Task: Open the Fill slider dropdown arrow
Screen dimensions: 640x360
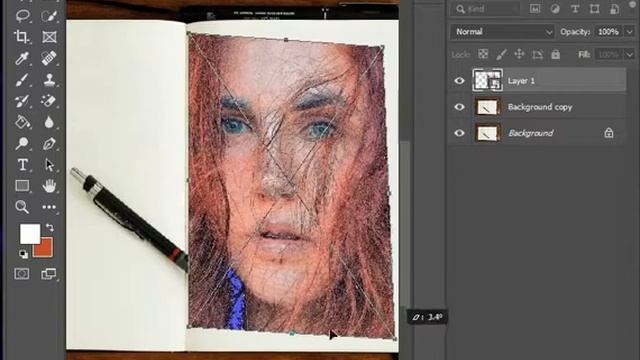Action: pyautogui.click(x=630, y=54)
